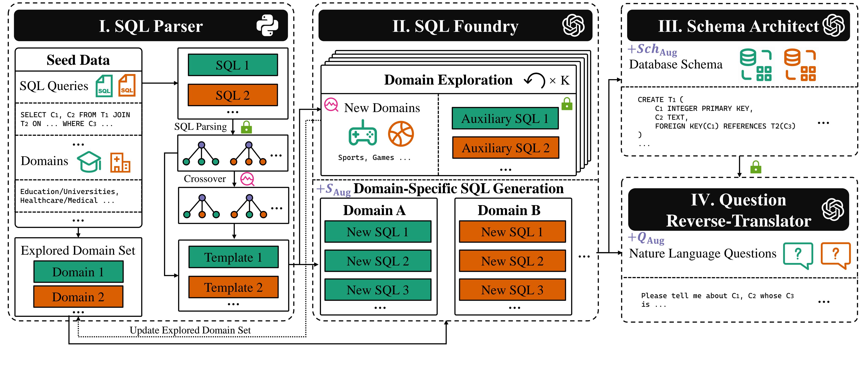This screenshot has height=369, width=868.
Task: Click the CREATE T1 schema code text
Action: 716,122
